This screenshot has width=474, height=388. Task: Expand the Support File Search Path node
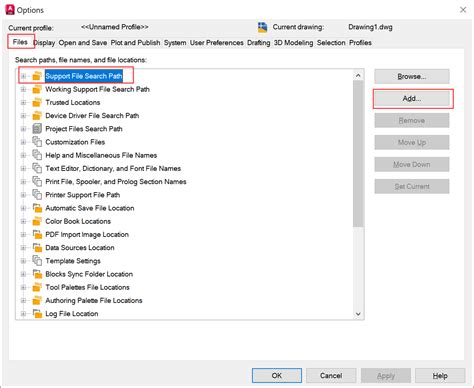click(x=23, y=76)
